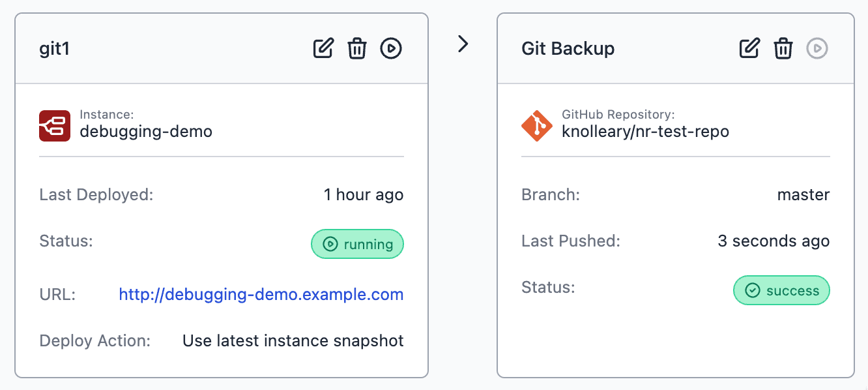This screenshot has width=868, height=390.
Task: Edit the git1 pipeline stage
Action: pos(323,48)
